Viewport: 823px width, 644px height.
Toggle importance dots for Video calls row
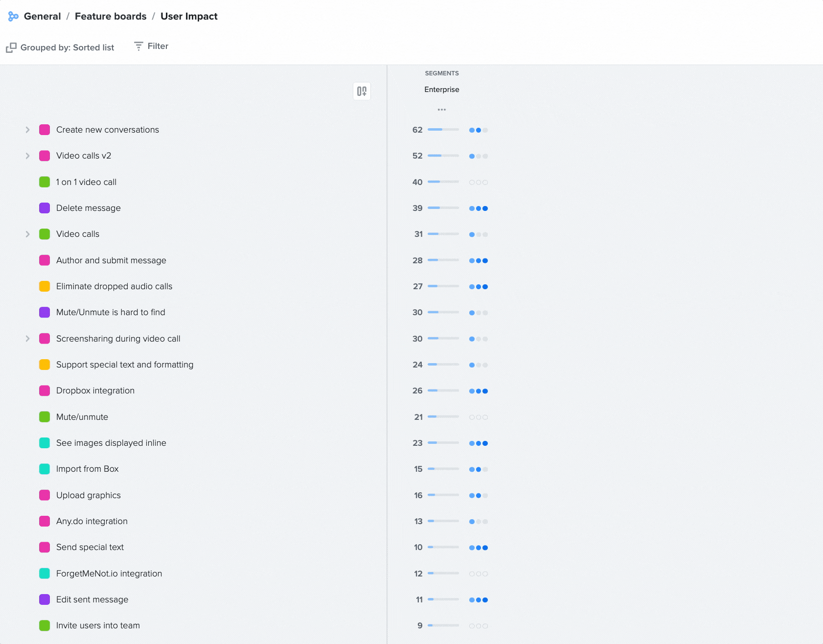click(479, 234)
